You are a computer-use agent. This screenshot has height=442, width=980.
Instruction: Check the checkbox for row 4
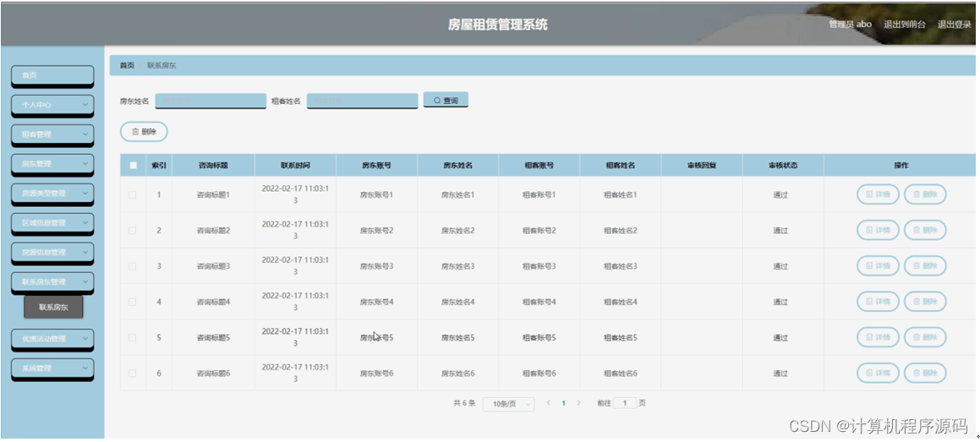click(x=133, y=303)
